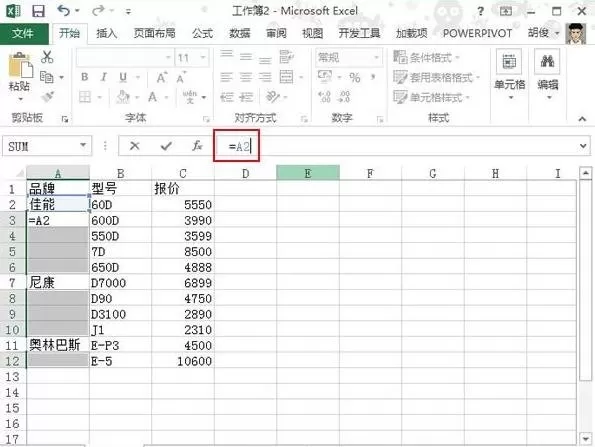Select cell with value 10600
This screenshot has width=595, height=447.
coord(183,361)
